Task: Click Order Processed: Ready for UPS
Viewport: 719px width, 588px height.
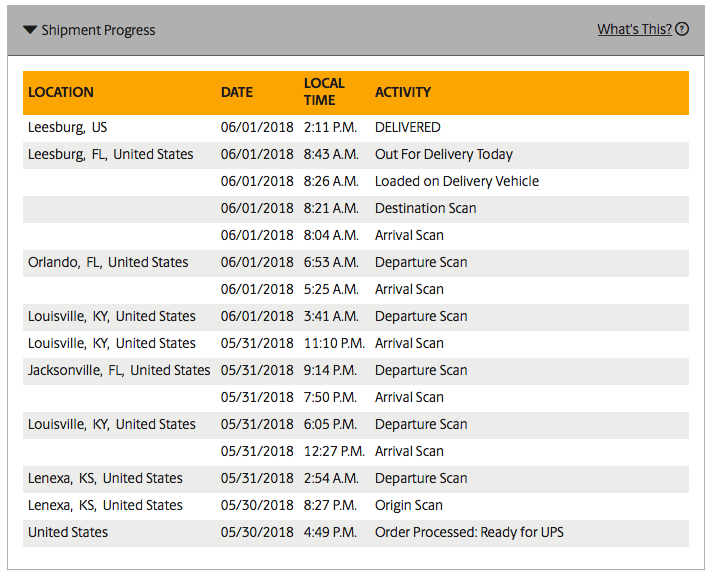Action: 469,532
